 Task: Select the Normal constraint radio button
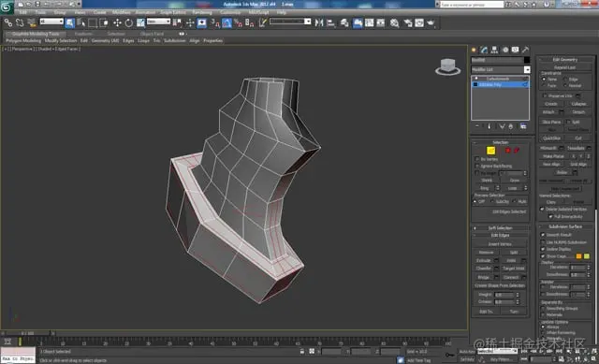coord(565,85)
